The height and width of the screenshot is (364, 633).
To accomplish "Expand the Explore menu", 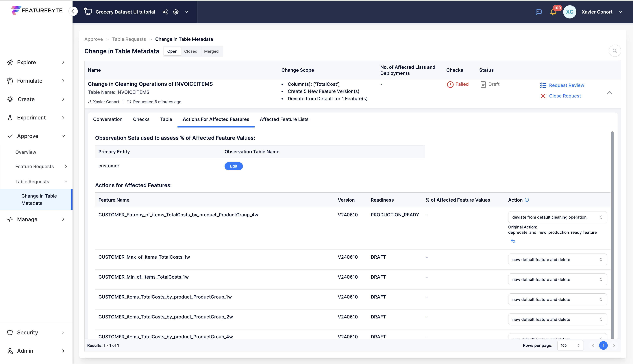I will (x=63, y=62).
